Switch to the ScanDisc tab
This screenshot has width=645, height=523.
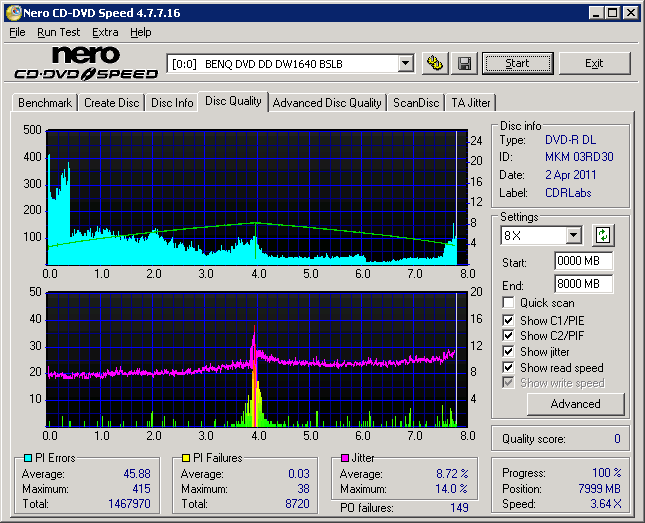pyautogui.click(x=415, y=103)
